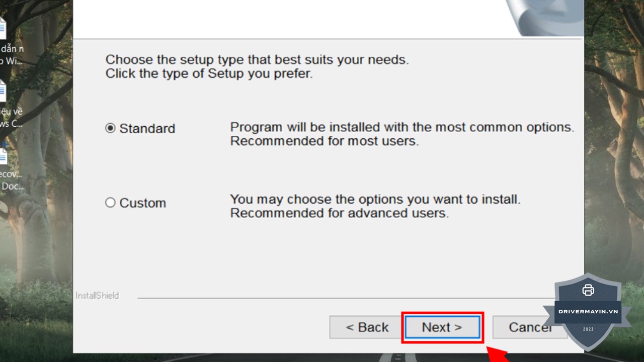
Task: Click the 'Recommended for advanced users' description
Action: (339, 213)
